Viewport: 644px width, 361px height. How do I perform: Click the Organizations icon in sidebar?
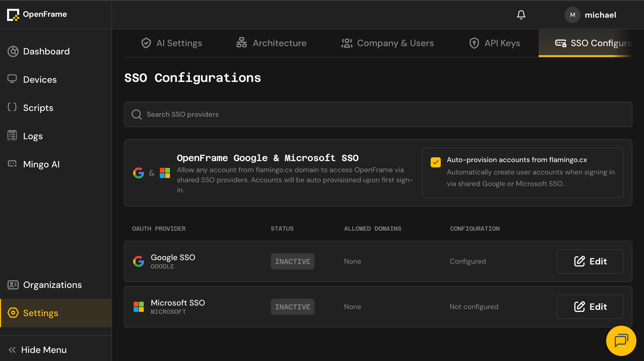[x=13, y=285]
